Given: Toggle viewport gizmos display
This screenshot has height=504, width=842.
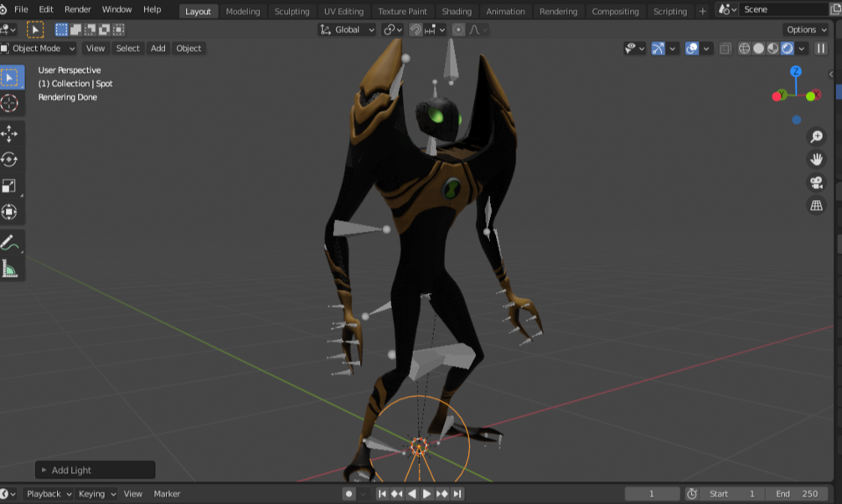Looking at the screenshot, I should coord(658,49).
